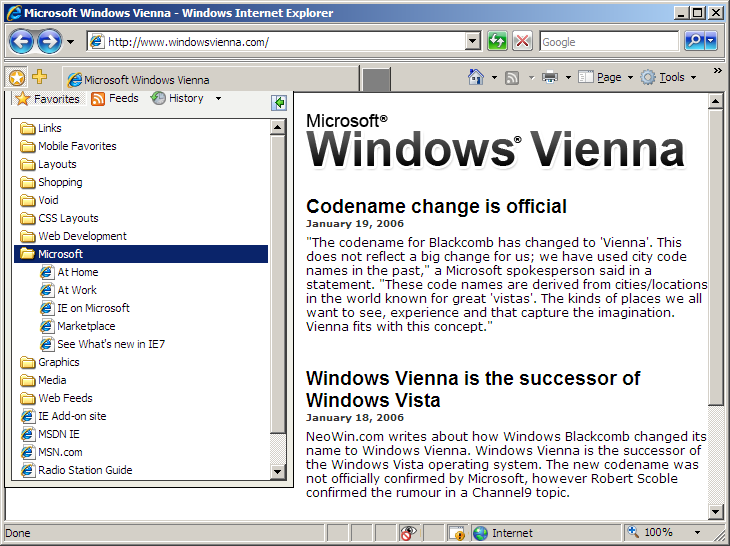730x546 pixels.
Task: Click favorites list scroll up arrow
Action: coord(277,127)
